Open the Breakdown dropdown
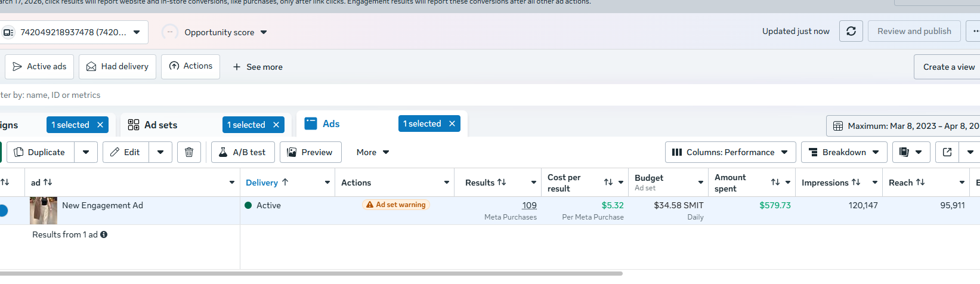 coord(843,152)
